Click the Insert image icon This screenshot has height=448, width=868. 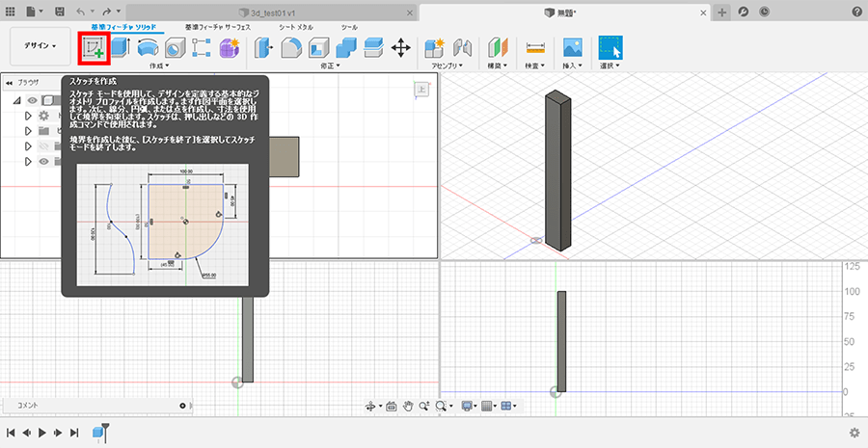click(x=572, y=47)
